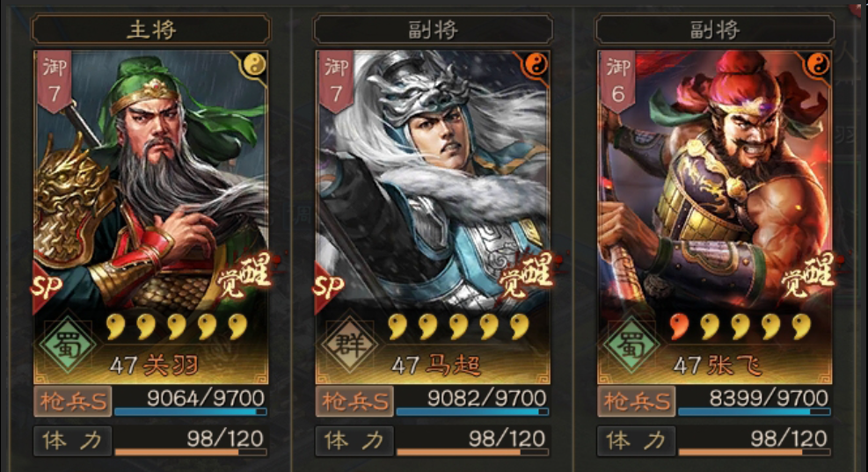Click the 枪兵S troop type button under 张飞
Image resolution: width=868 pixels, height=472 pixels.
(x=636, y=401)
